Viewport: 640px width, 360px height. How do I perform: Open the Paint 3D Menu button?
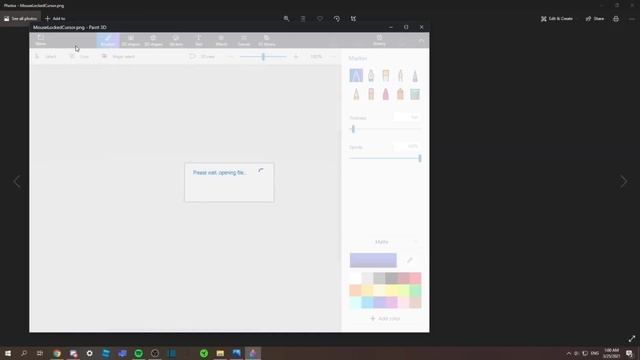(x=40, y=40)
